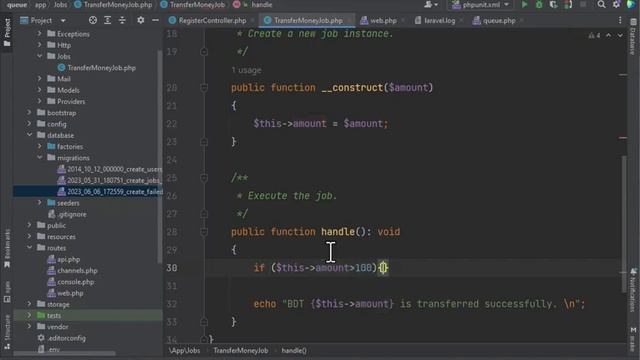Image resolution: width=640 pixels, height=360 pixels.
Task: Click the \App\Jobs breadcrumb at bottom
Action: pyautogui.click(x=185, y=350)
